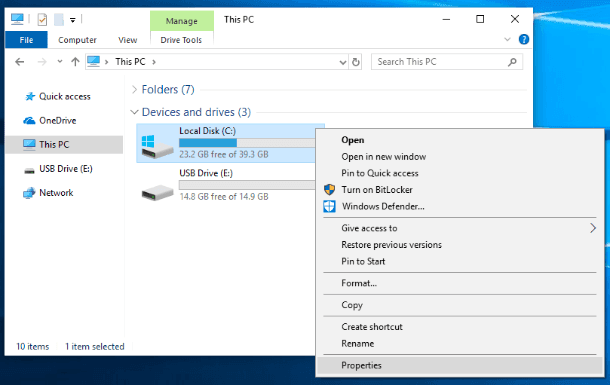Click the 23.2 GB free of 39.3 GB text
This screenshot has width=610, height=385.
click(224, 154)
